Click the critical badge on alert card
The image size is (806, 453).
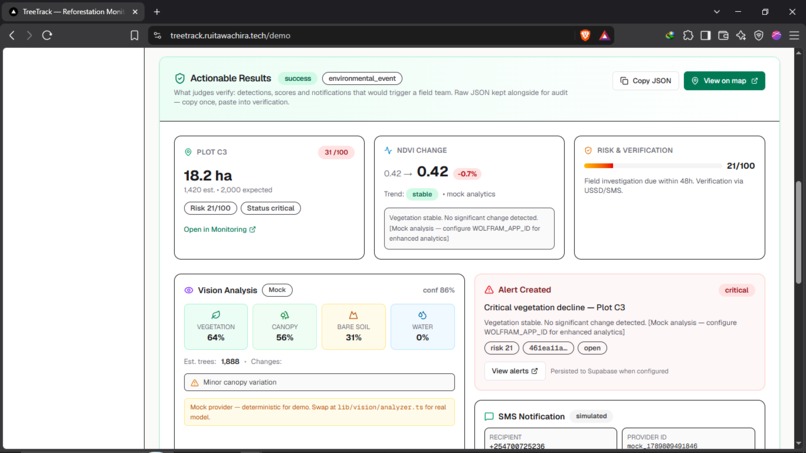[x=737, y=290]
